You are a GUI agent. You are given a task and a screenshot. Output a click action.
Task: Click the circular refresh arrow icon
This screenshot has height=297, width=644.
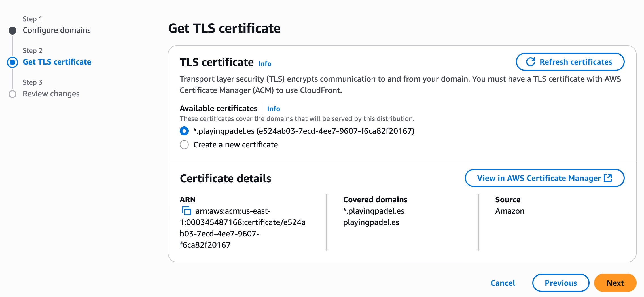pyautogui.click(x=531, y=62)
